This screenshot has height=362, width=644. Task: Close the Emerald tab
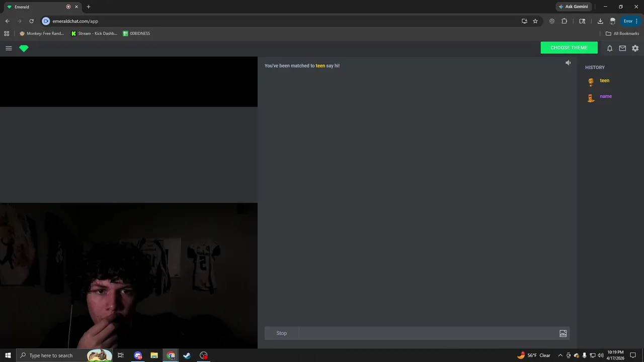76,7
